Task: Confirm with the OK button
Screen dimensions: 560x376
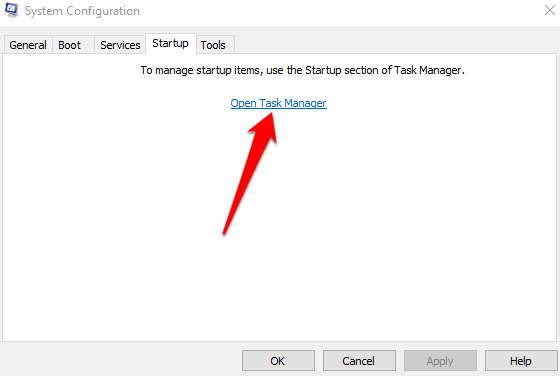Action: [x=278, y=361]
